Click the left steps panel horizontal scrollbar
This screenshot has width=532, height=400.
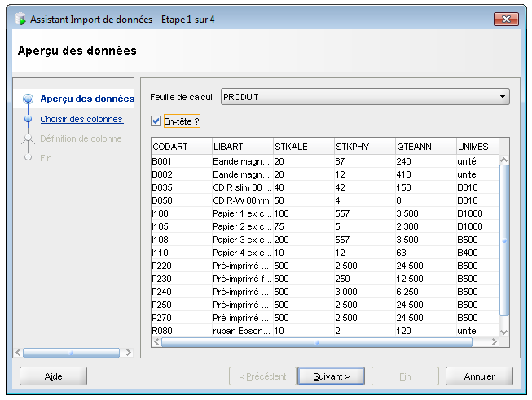(x=72, y=353)
